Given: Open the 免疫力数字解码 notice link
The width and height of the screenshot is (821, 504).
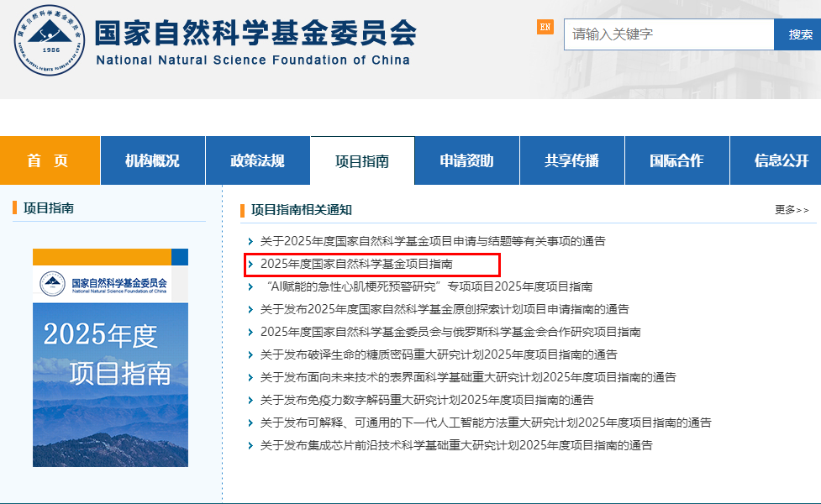Looking at the screenshot, I should 427,400.
